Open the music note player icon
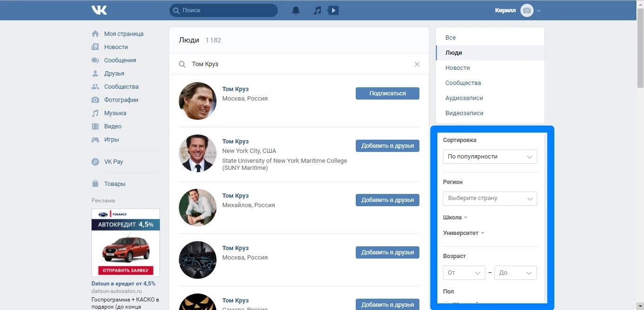The image size is (644, 310). [x=318, y=10]
